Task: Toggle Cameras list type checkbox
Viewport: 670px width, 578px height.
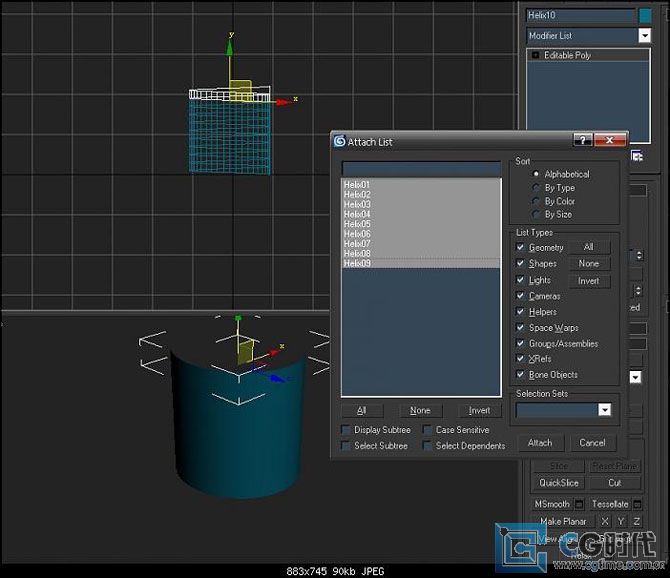Action: (x=520, y=296)
